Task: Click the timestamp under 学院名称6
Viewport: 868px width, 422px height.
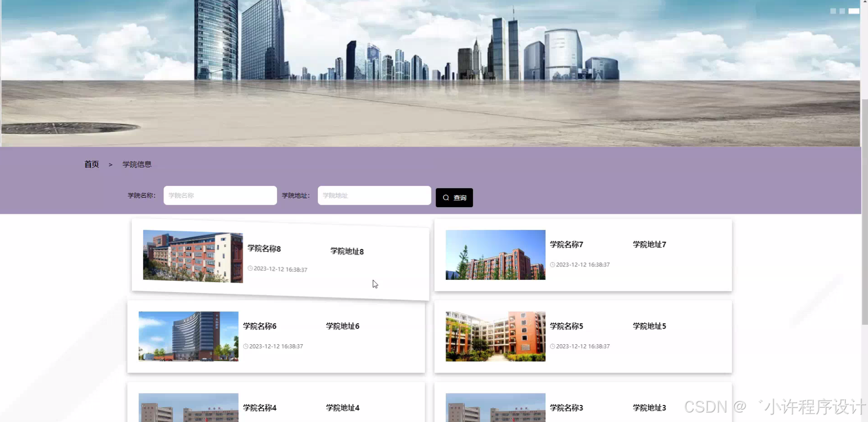Action: (x=276, y=346)
